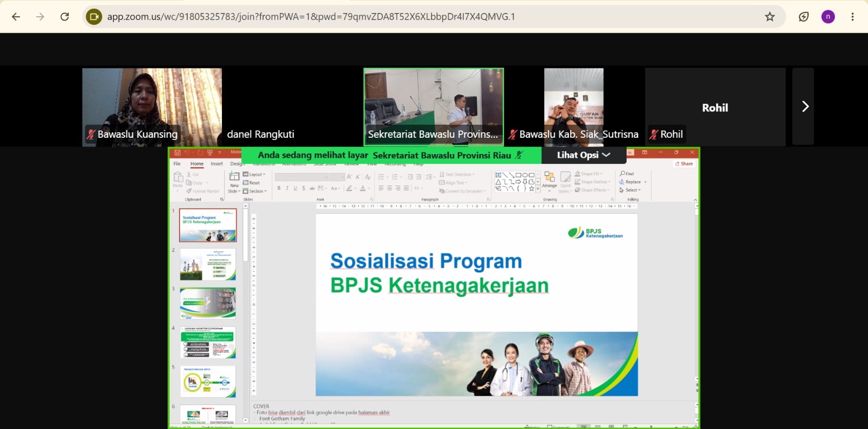This screenshot has height=429, width=868.
Task: Click the Start From Beginning presentation icon
Action: click(x=210, y=153)
